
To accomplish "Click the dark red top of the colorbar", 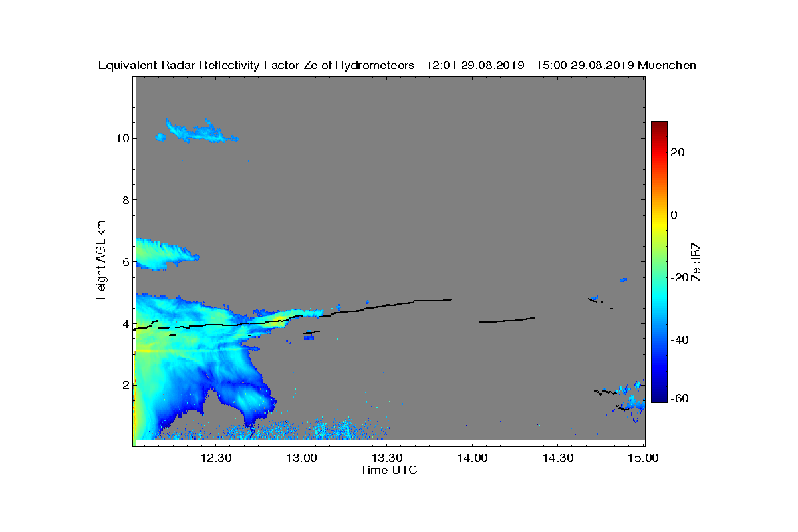I will [659, 125].
